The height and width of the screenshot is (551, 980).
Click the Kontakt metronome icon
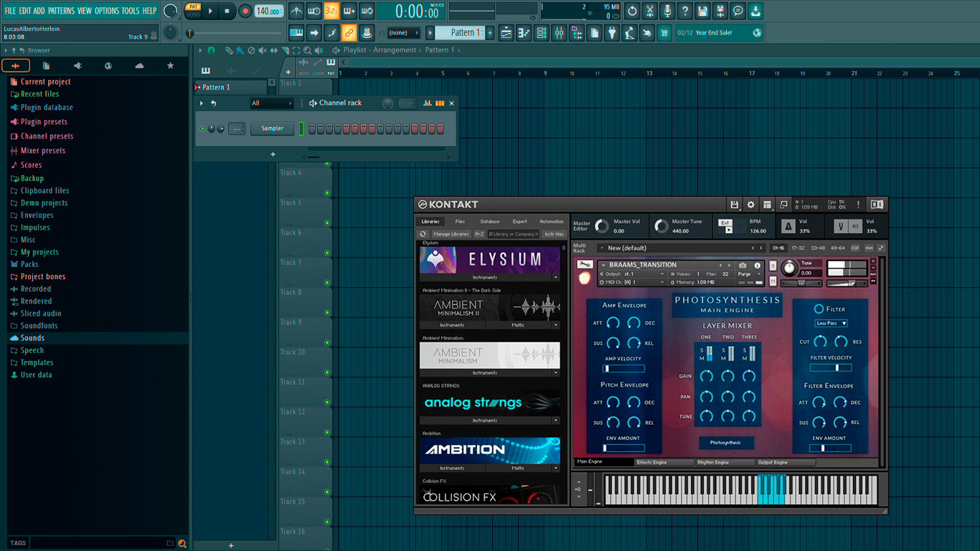[788, 227]
